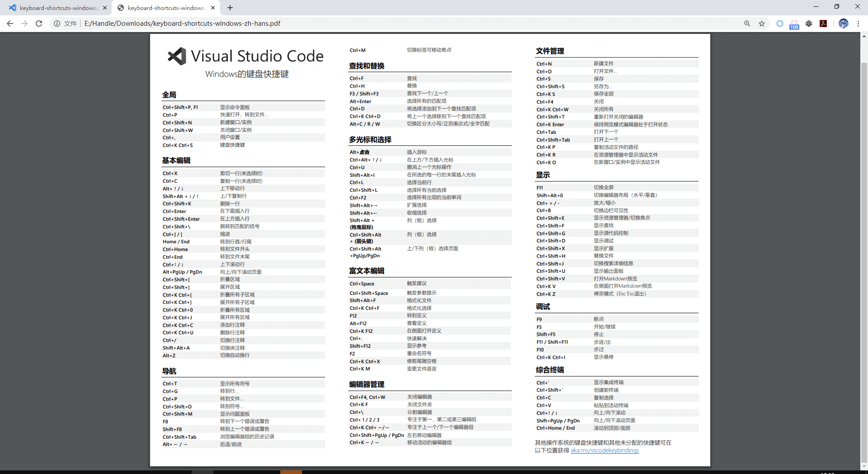The image size is (868, 474).
Task: Click the 'Ctrl+G' 转到行 row
Action: [243, 391]
